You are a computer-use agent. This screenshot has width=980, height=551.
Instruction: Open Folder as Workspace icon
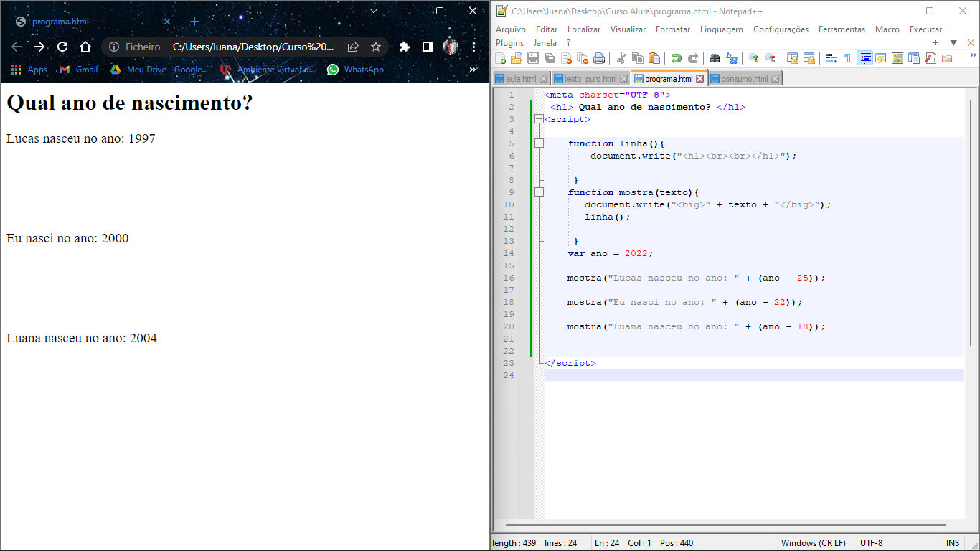tap(947, 58)
